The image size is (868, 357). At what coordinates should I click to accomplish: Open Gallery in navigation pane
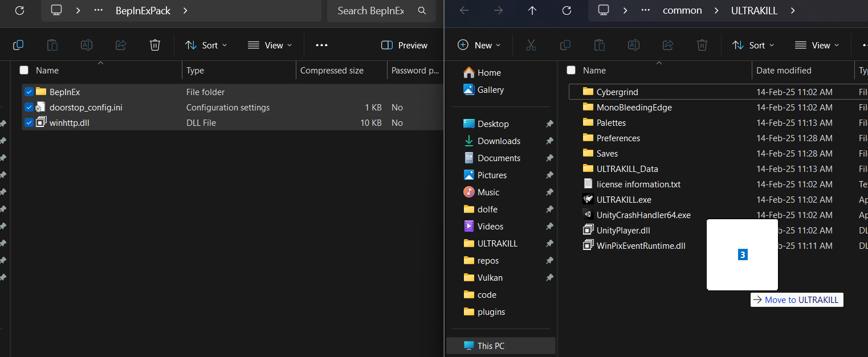pyautogui.click(x=484, y=89)
